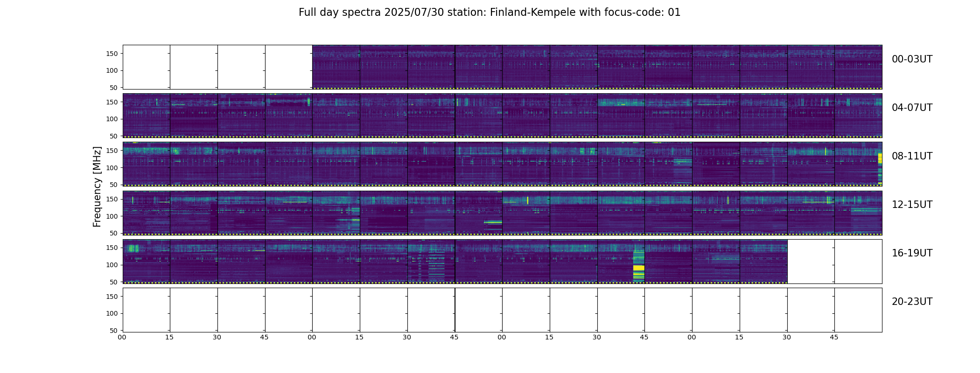This screenshot has width=980, height=373.
Task: Open the last spectrogram panel in the 04-07UT row
Action: click(858, 116)
